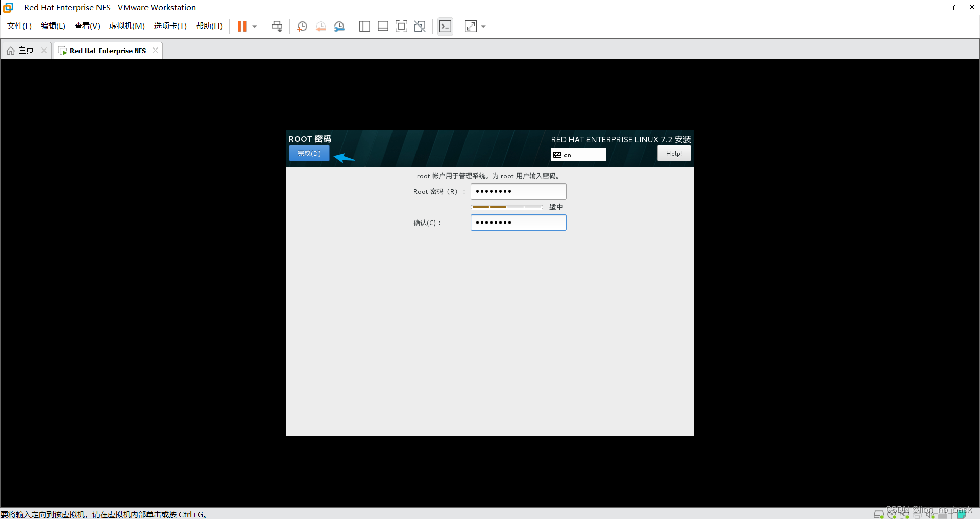
Task: Take a snapshot of this VM
Action: [302, 27]
